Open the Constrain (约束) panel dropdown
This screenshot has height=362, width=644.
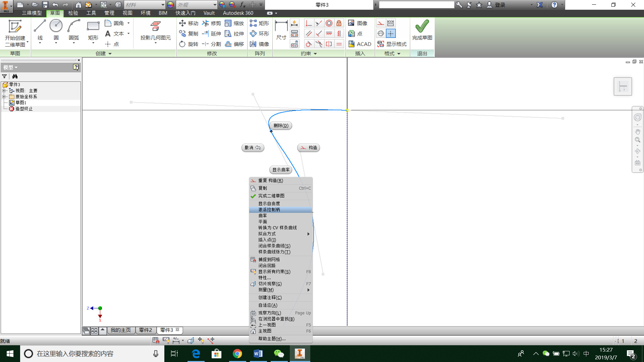point(309,53)
